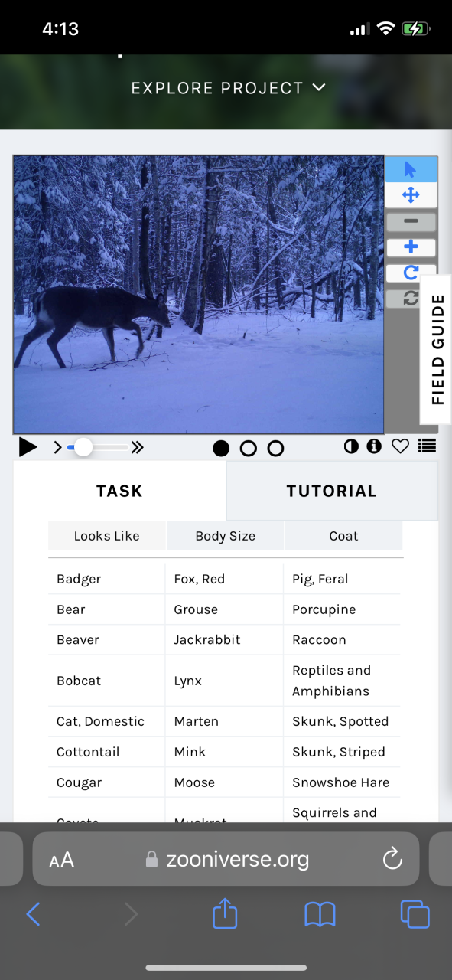This screenshot has height=980, width=452.
Task: Favorite this subject with the heart
Action: tap(400, 446)
